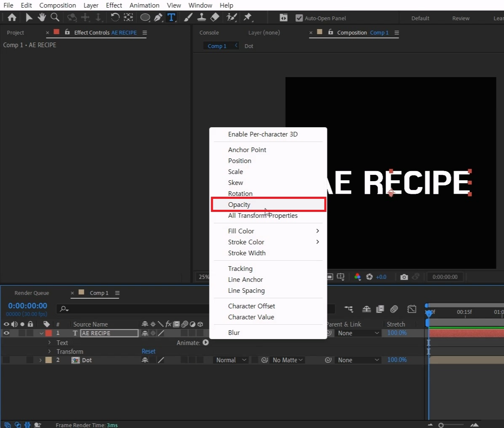Screen dimensions: 504x428
Task: Open timeline Comp 1 panel menu
Action: [x=117, y=293]
